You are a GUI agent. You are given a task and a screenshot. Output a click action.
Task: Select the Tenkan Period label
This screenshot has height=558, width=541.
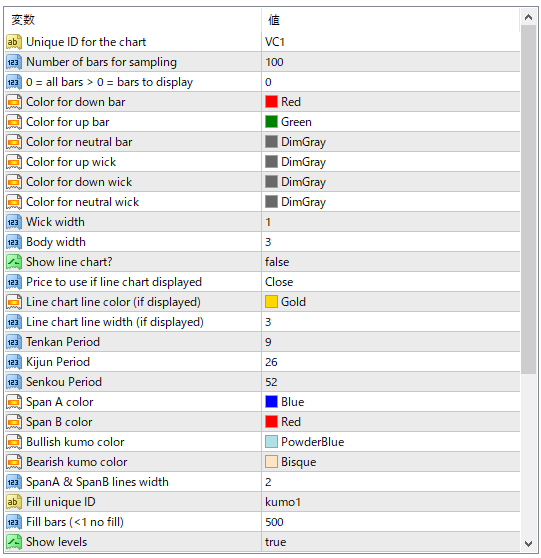[63, 342]
